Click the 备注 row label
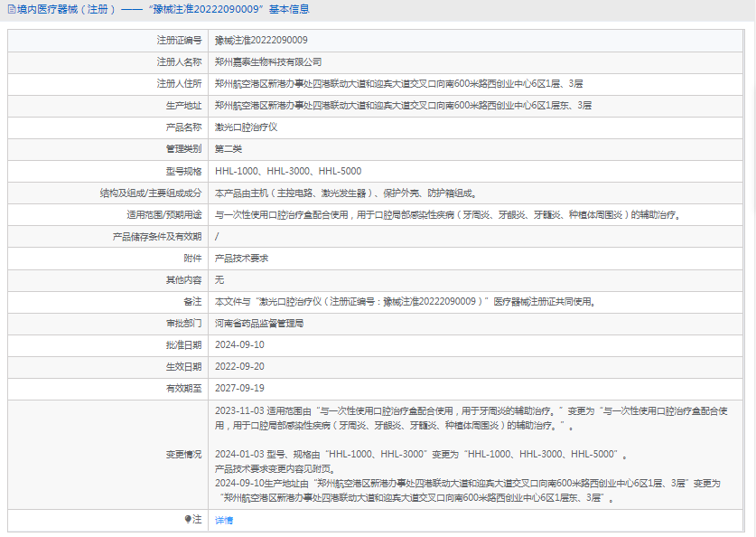Screen dimensions: 756x537 192,302
